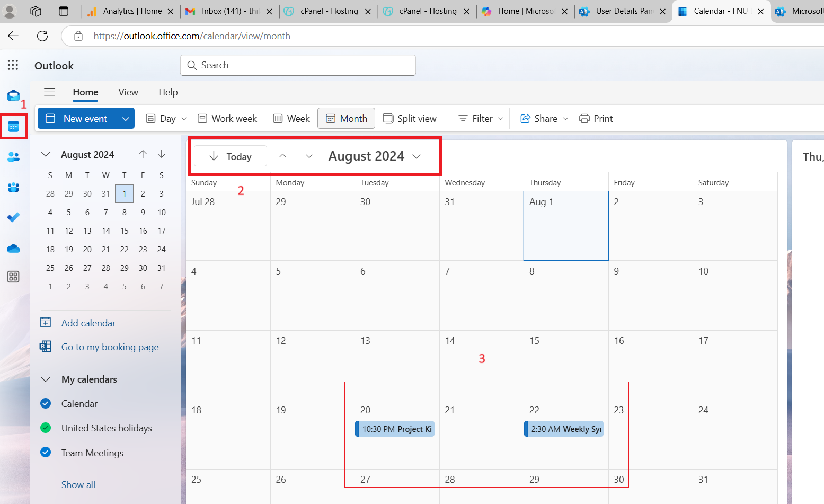Open the Filter dropdown menu
The height and width of the screenshot is (504, 824).
pyautogui.click(x=481, y=119)
